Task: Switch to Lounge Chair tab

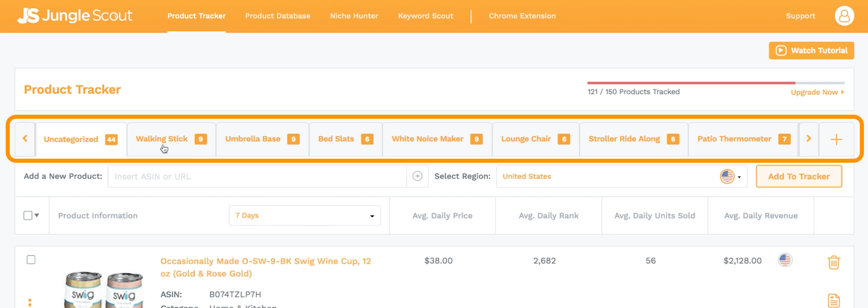Action: 535,139
